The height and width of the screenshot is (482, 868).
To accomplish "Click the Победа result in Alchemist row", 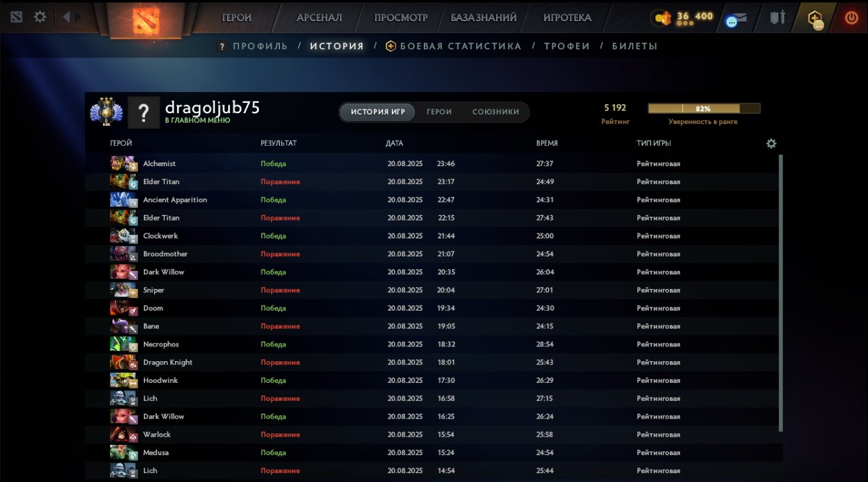I will pyautogui.click(x=273, y=164).
